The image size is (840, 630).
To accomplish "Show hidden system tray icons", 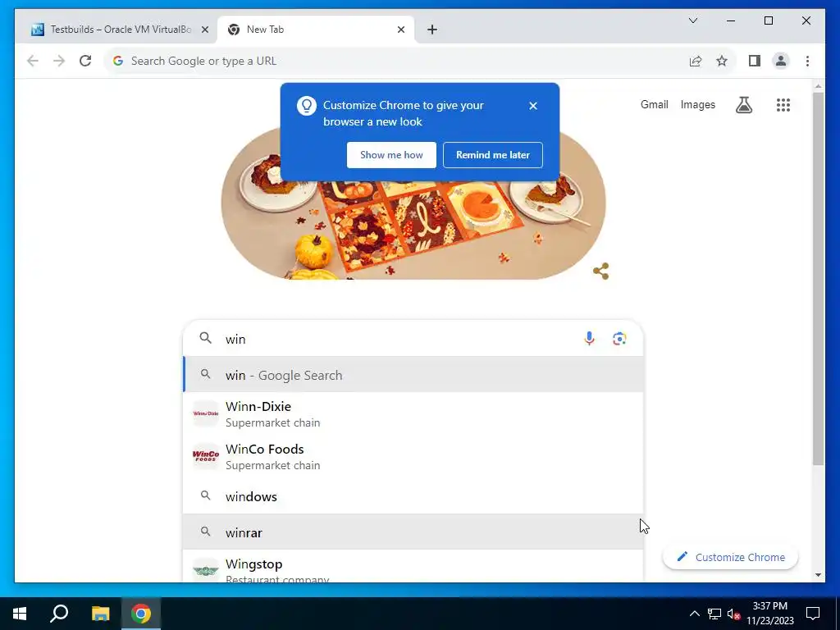I will coord(694,614).
